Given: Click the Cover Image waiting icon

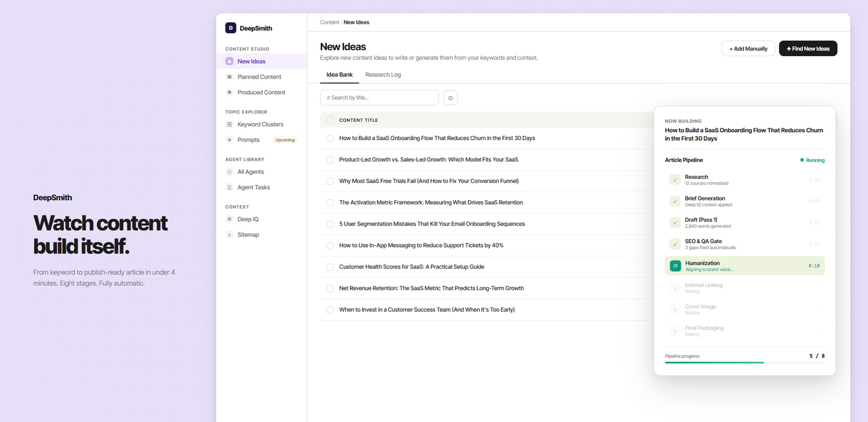Looking at the screenshot, I should coord(675,310).
